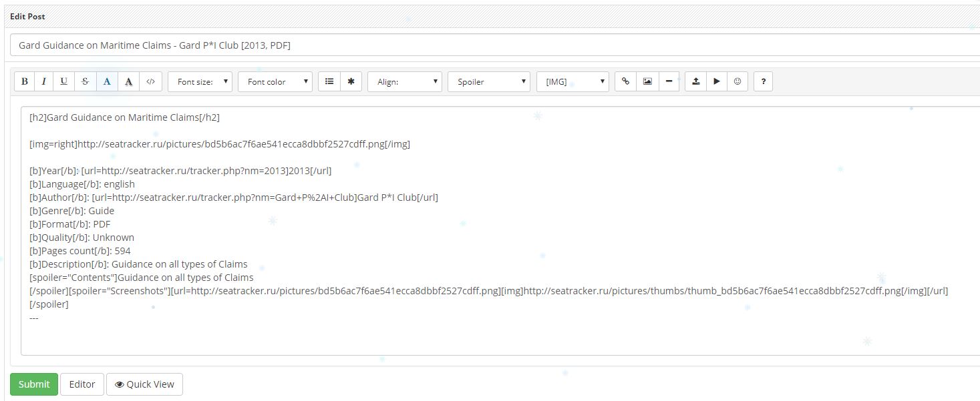Open the Font color dropdown
Image resolution: width=980 pixels, height=401 pixels.
pos(275,81)
